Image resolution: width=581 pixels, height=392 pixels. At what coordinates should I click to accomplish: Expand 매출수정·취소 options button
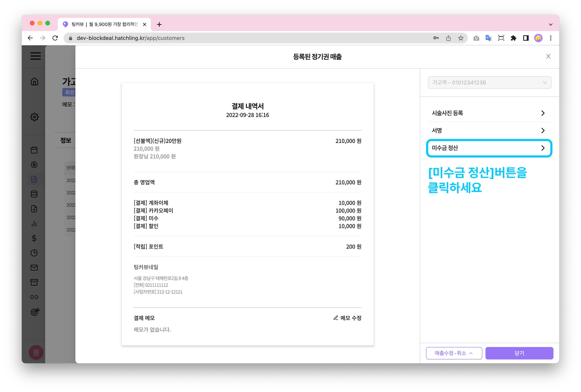pos(454,353)
